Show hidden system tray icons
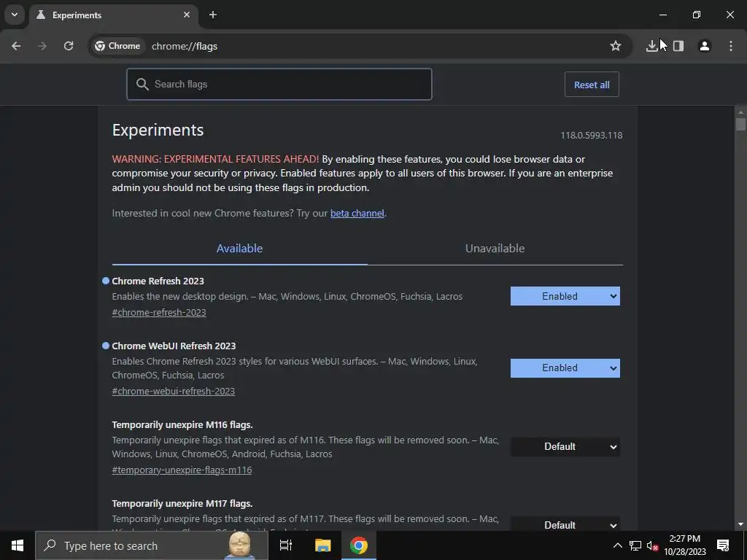The image size is (747, 560). (x=617, y=545)
